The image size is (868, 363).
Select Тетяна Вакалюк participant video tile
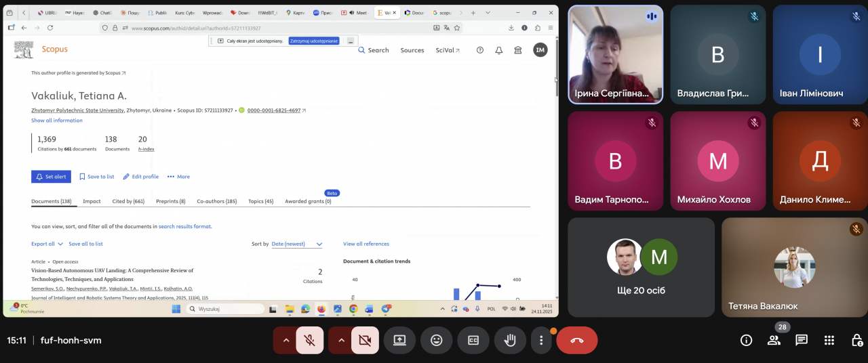pos(794,267)
